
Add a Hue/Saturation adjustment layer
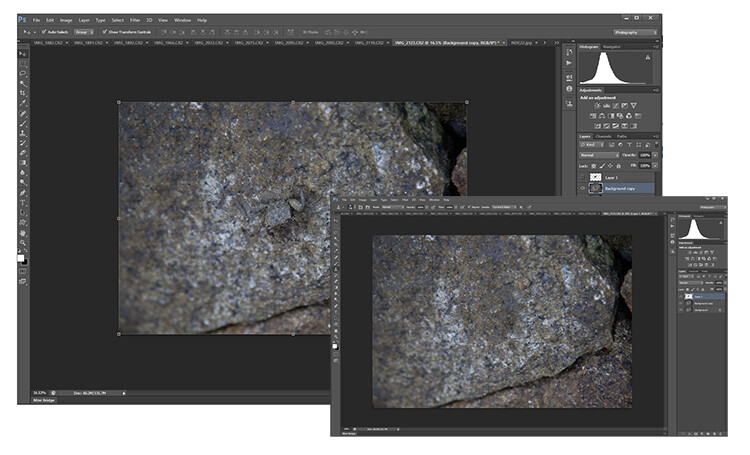pos(593,116)
